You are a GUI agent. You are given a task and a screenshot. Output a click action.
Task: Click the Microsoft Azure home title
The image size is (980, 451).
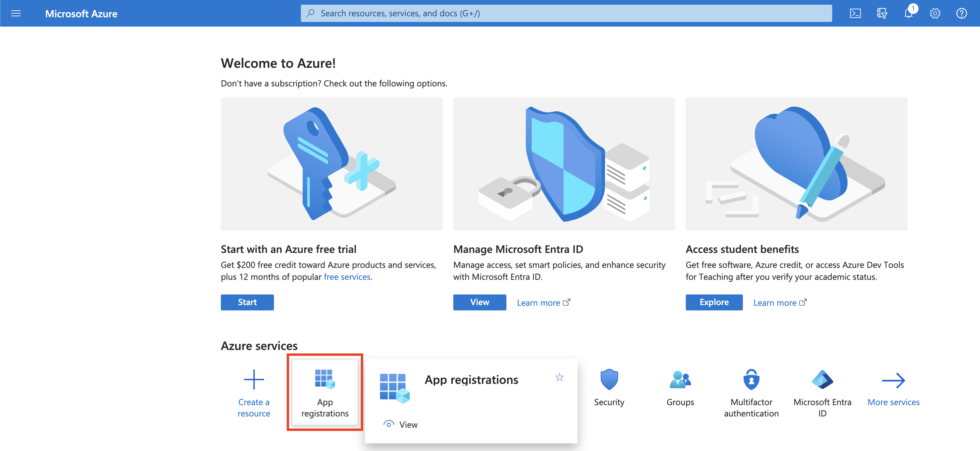coord(81,14)
